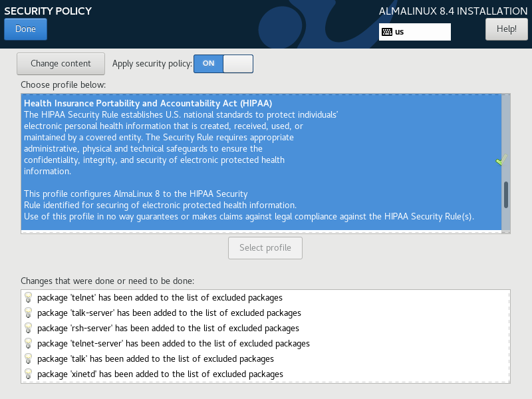Image resolution: width=532 pixels, height=399 pixels.
Task: Click the lightbulb icon beside 'telnet-server' entry
Action: click(x=28, y=344)
